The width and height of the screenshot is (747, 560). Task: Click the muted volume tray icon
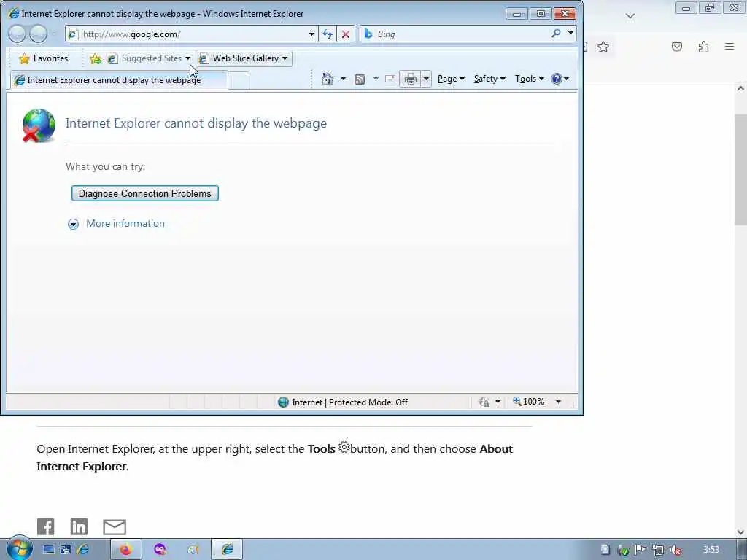pyautogui.click(x=675, y=550)
